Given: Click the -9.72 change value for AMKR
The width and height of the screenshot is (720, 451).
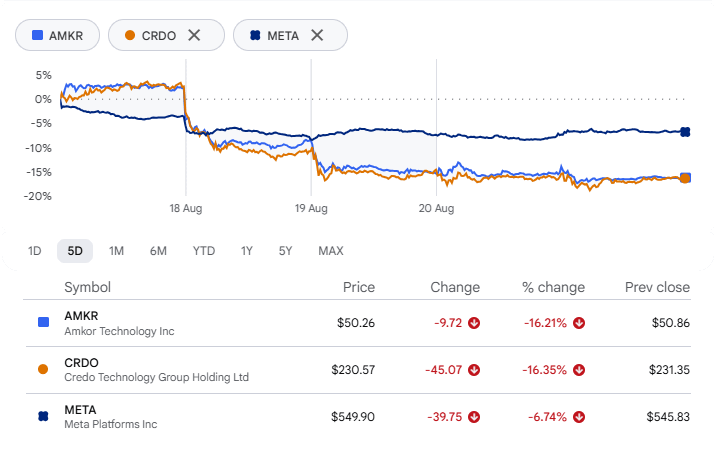Looking at the screenshot, I should click(x=448, y=323).
